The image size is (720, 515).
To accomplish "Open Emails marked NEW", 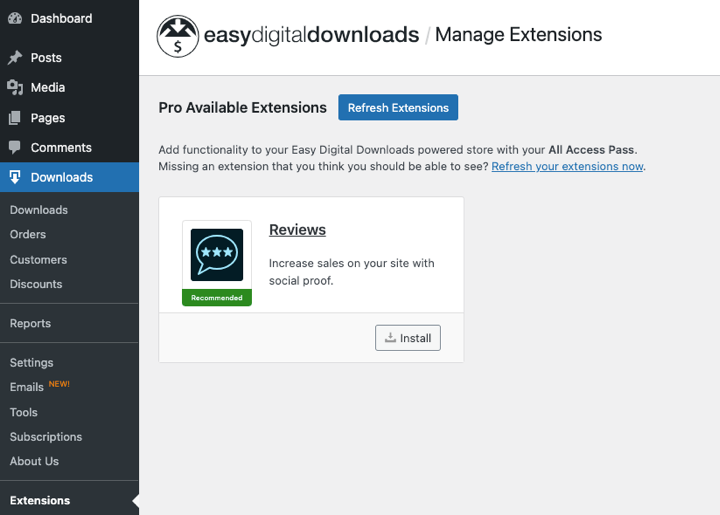I will click(27, 387).
